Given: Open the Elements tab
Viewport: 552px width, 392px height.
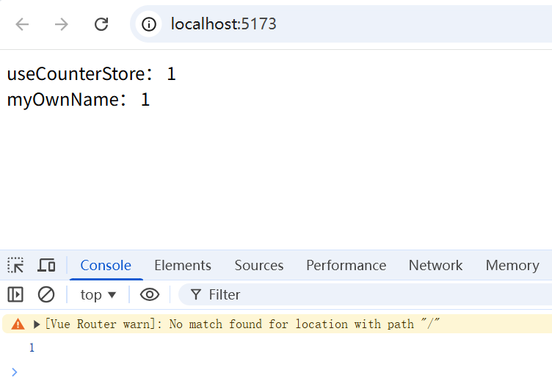Looking at the screenshot, I should pyautogui.click(x=183, y=265).
